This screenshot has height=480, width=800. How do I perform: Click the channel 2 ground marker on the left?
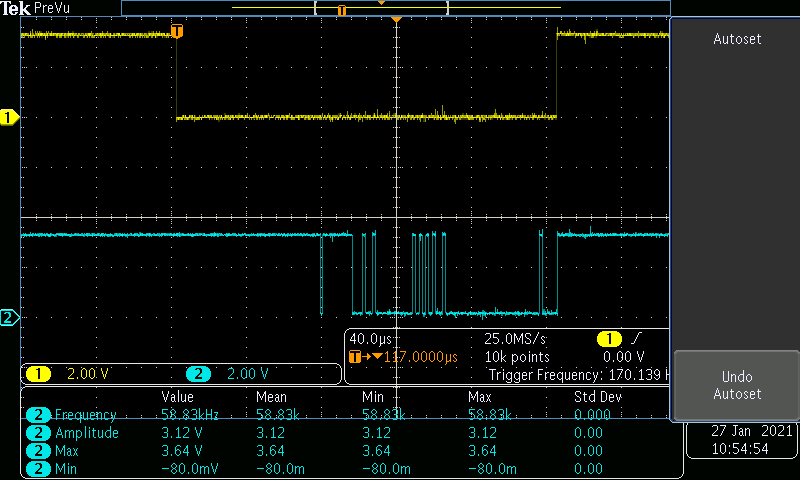9,318
